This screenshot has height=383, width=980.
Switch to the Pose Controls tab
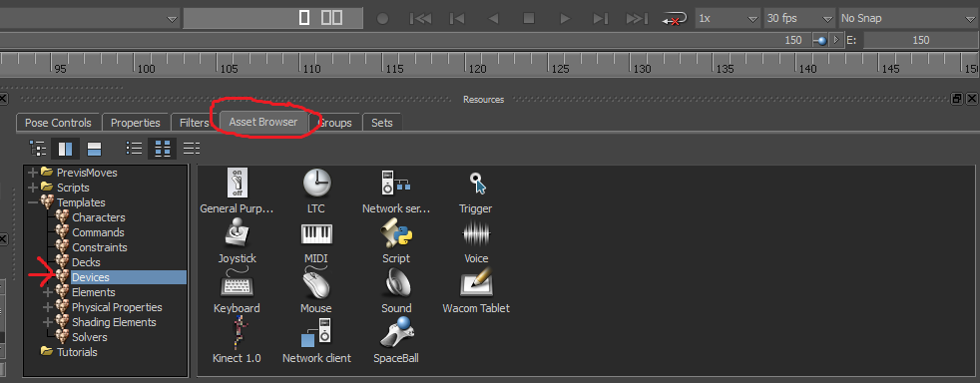(58, 123)
